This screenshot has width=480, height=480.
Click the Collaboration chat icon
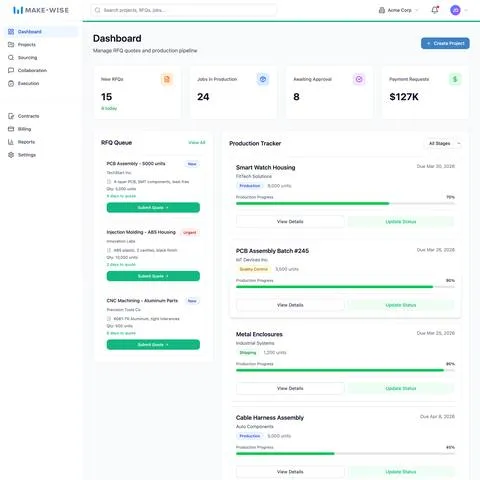(11, 70)
